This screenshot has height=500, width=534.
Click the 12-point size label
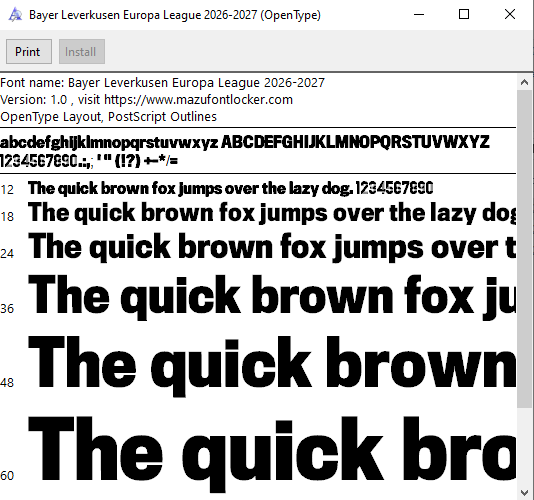[x=7, y=190]
